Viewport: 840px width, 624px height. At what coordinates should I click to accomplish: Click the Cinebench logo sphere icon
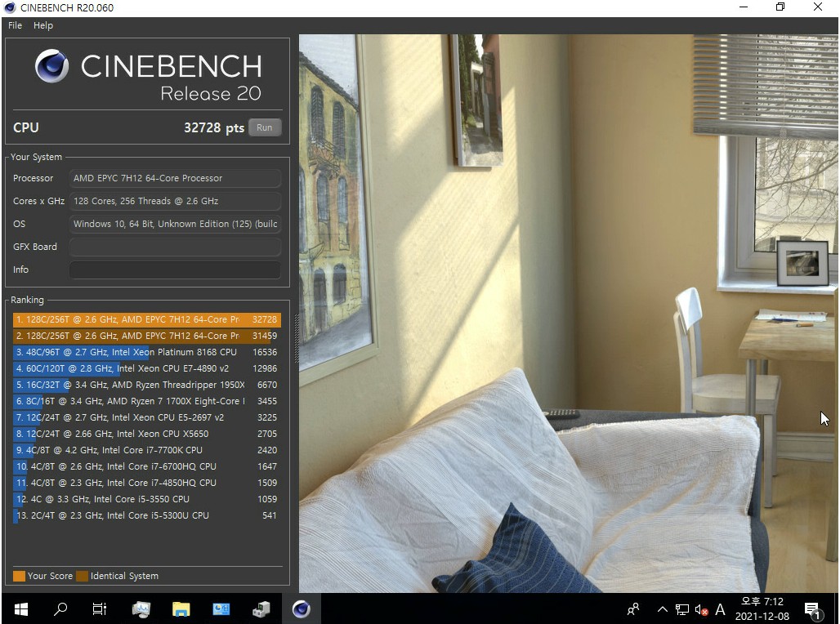click(52, 66)
